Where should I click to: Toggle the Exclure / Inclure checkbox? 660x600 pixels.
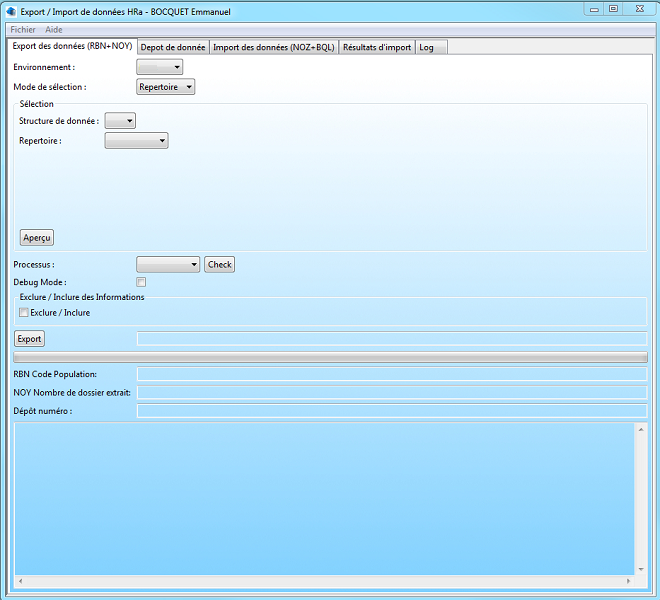pyautogui.click(x=24, y=313)
